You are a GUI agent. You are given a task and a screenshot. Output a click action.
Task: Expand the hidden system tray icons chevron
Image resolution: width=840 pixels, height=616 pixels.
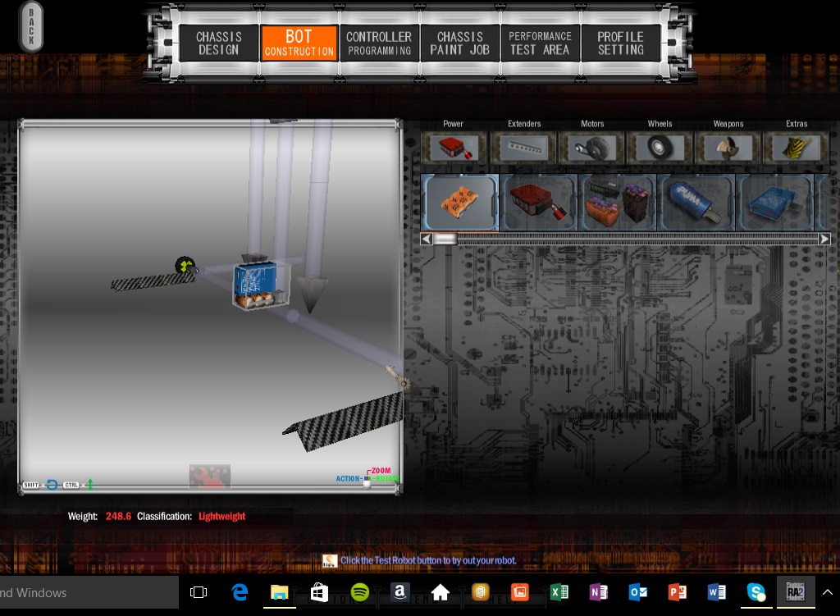pos(828,592)
